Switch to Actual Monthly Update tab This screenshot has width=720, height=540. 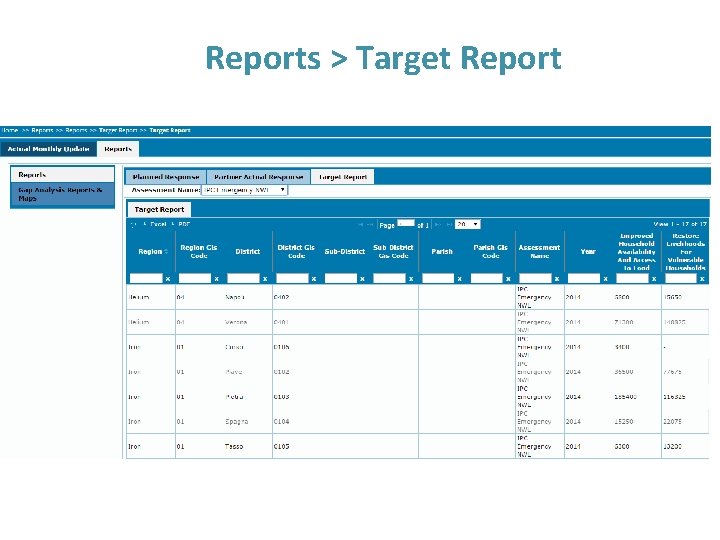pos(48,149)
